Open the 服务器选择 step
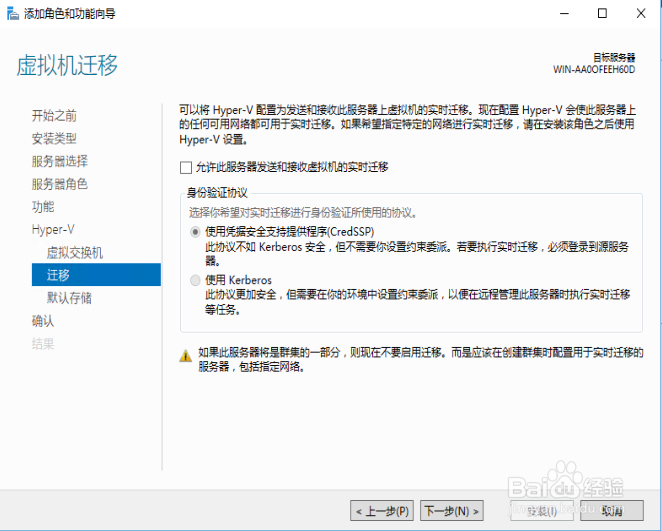 pyautogui.click(x=60, y=161)
